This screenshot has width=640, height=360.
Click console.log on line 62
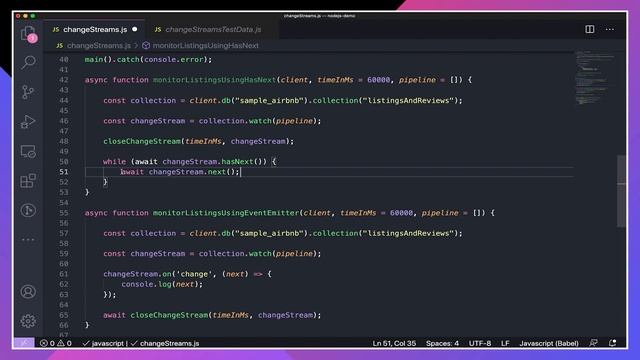point(146,284)
